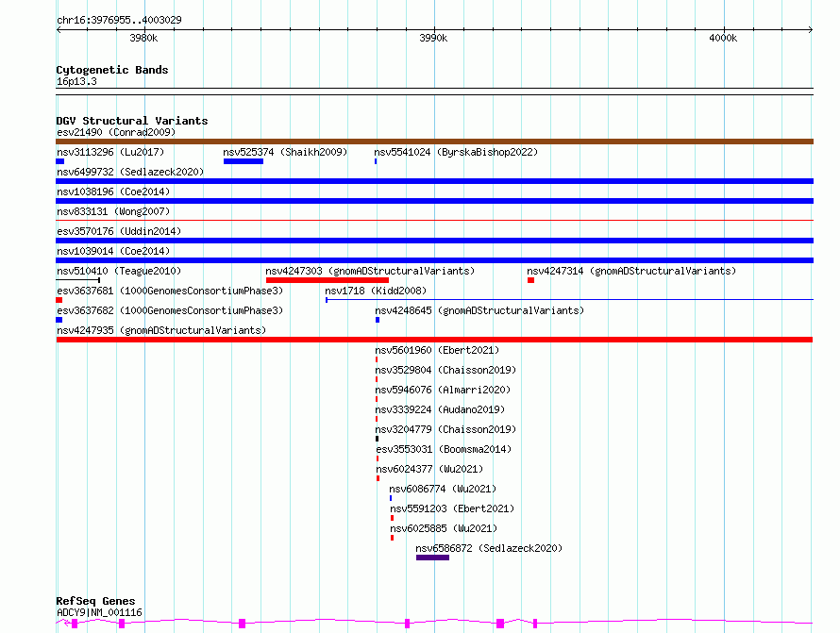Click the nsv525374 (Shaikh2009) blue bar
Screen dimensions: 840x633
244,161
